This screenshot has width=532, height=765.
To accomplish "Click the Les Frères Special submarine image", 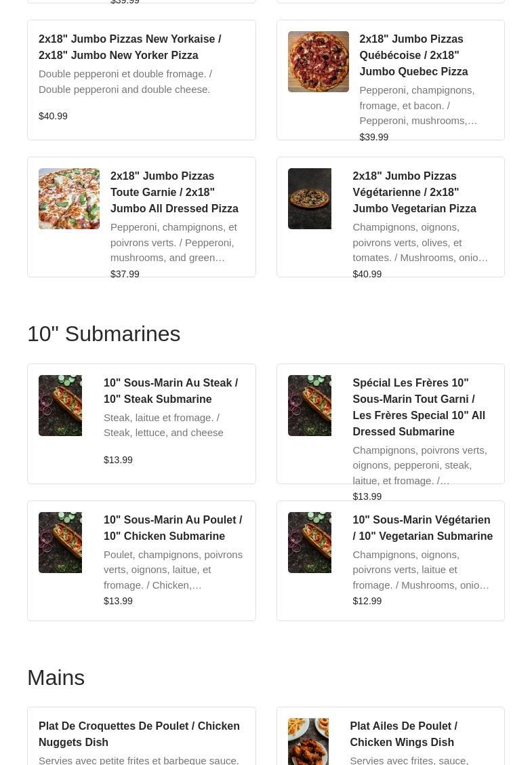I will point(310,406).
